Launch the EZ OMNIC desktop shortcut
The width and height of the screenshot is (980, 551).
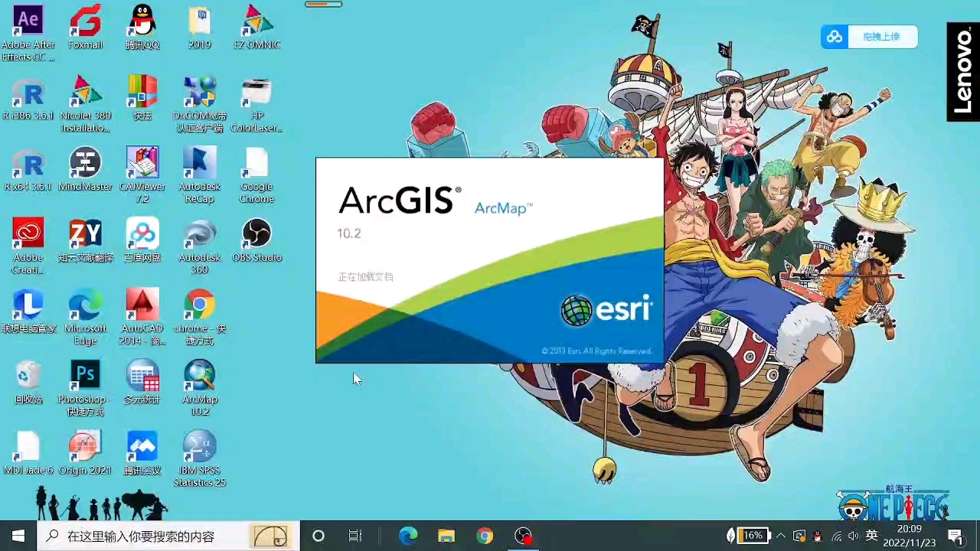point(256,28)
